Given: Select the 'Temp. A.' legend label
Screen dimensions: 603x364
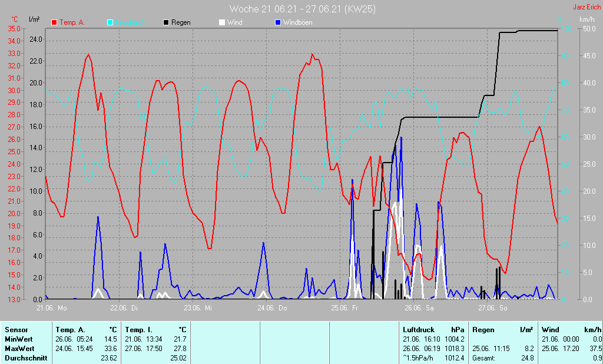Looking at the screenshot, I should point(72,23).
